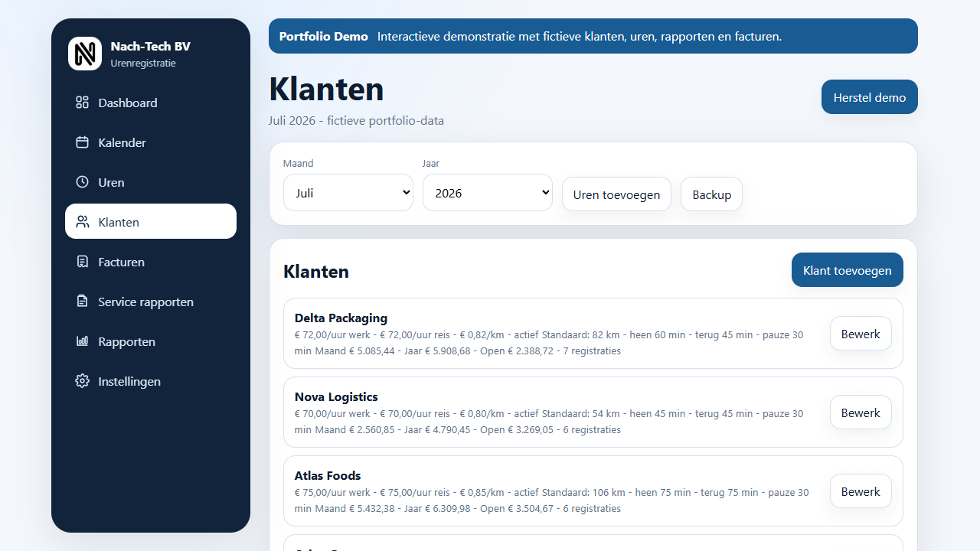980x551 pixels.
Task: Select the Delta Packaging client name
Action: tap(341, 318)
